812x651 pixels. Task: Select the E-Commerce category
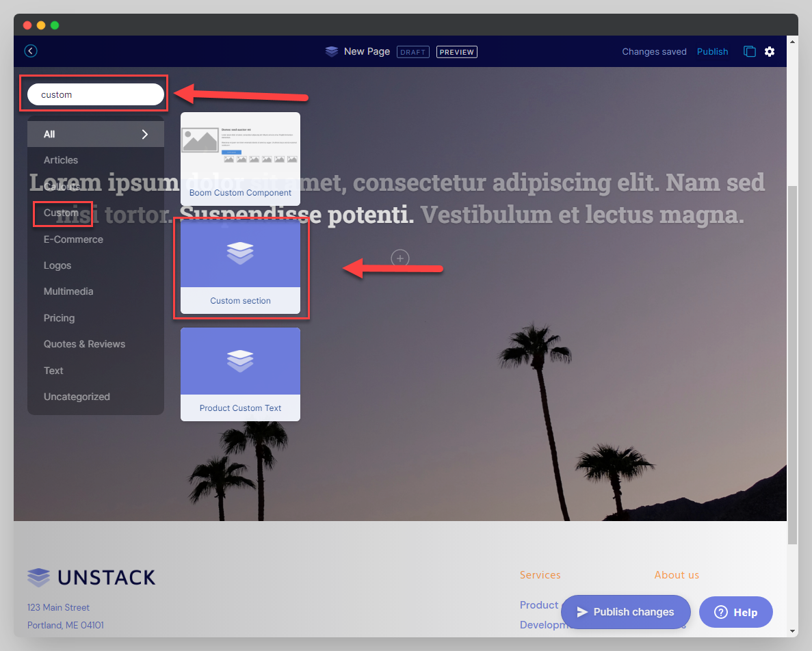point(73,239)
